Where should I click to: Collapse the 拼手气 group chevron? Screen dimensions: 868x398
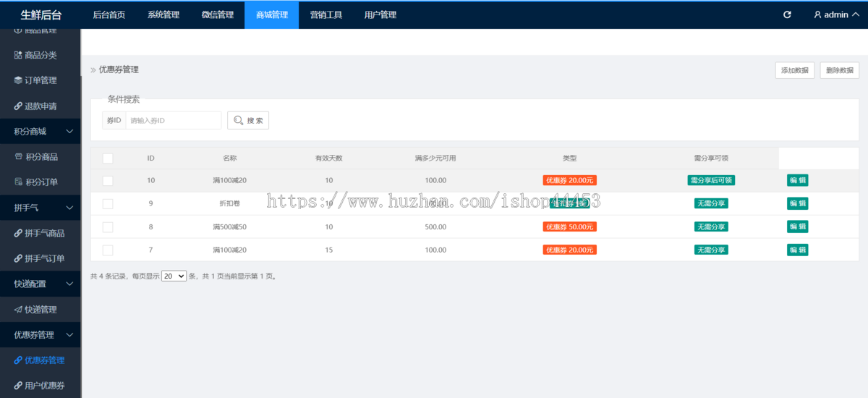69,208
